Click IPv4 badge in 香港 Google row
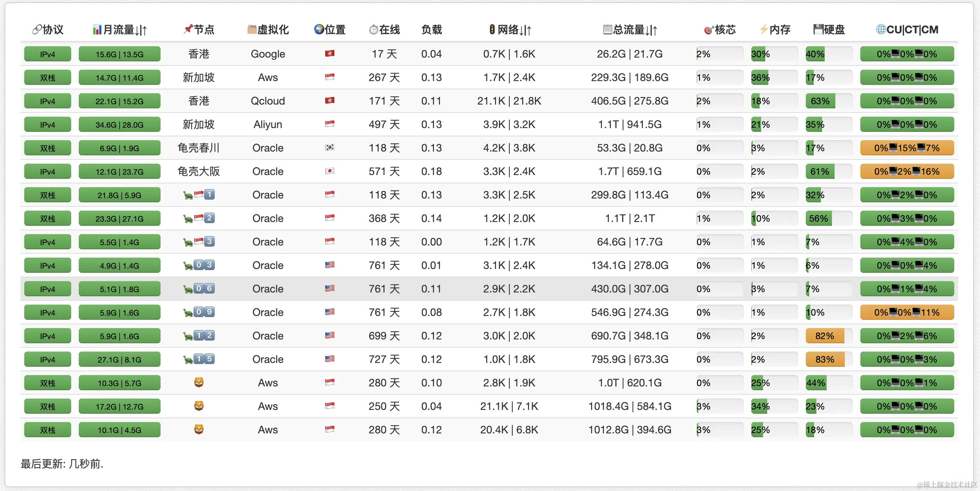The image size is (980, 491). [x=48, y=54]
